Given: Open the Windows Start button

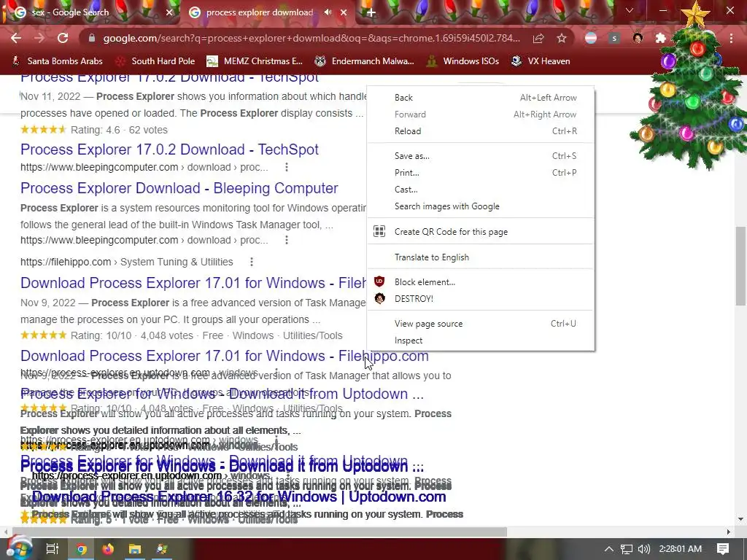Looking at the screenshot, I should [18, 548].
